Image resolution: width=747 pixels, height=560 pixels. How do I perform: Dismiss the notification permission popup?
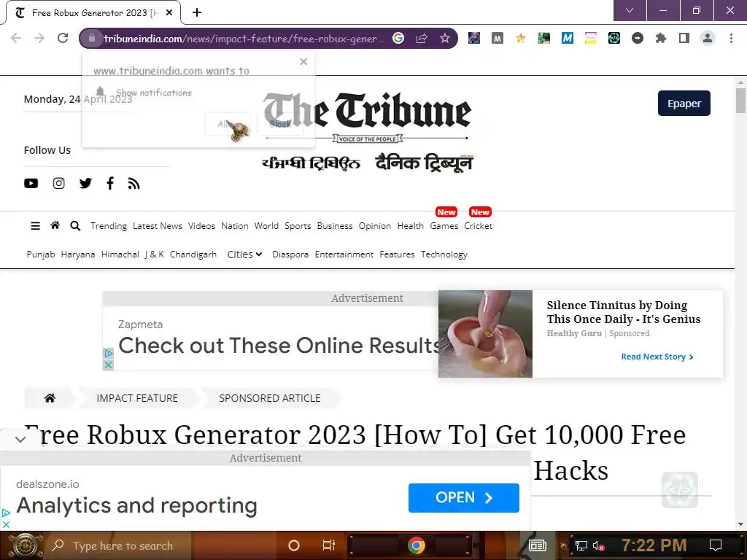coord(303,61)
